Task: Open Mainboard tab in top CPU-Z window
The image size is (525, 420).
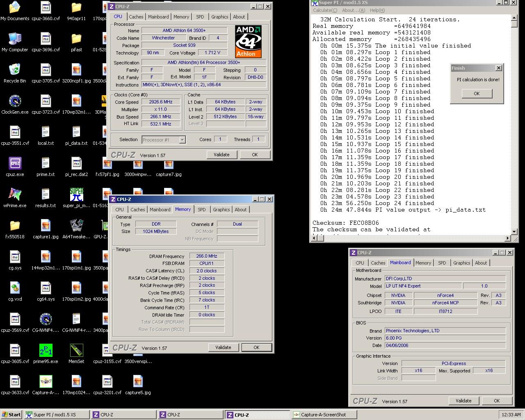Action: pyautogui.click(x=158, y=17)
